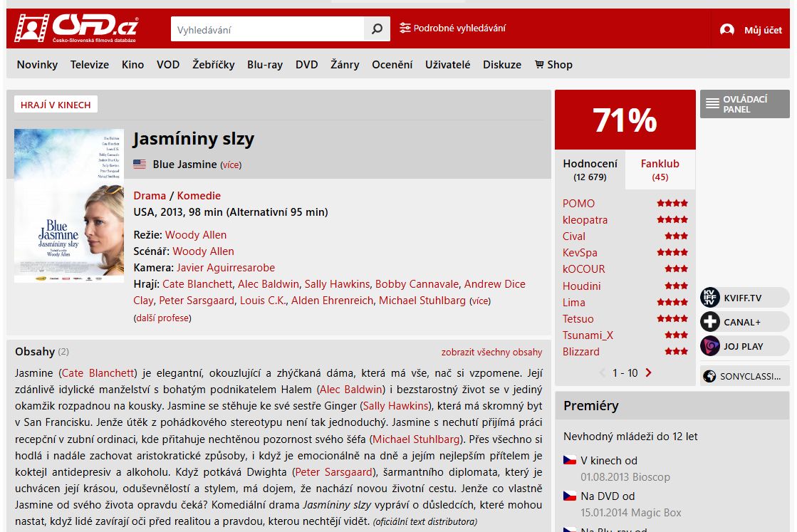797x532 pixels.
Task: Open Kino menu item
Action: coord(132,65)
